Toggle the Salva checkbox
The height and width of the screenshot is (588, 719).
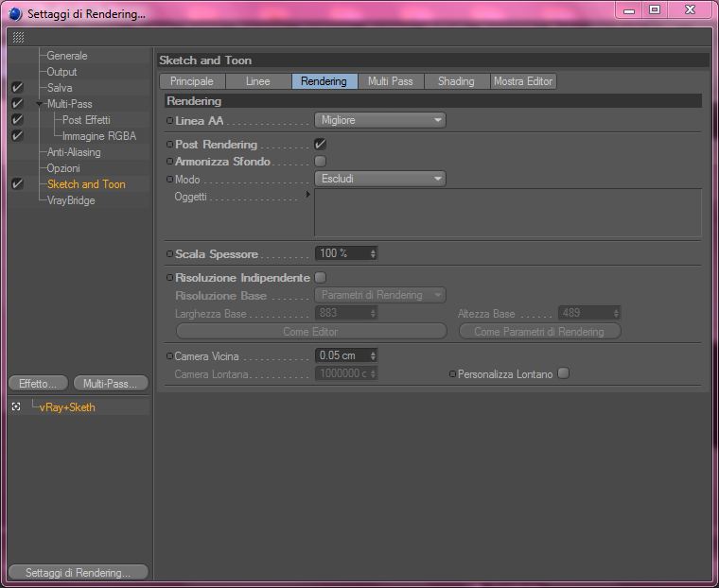click(x=17, y=87)
